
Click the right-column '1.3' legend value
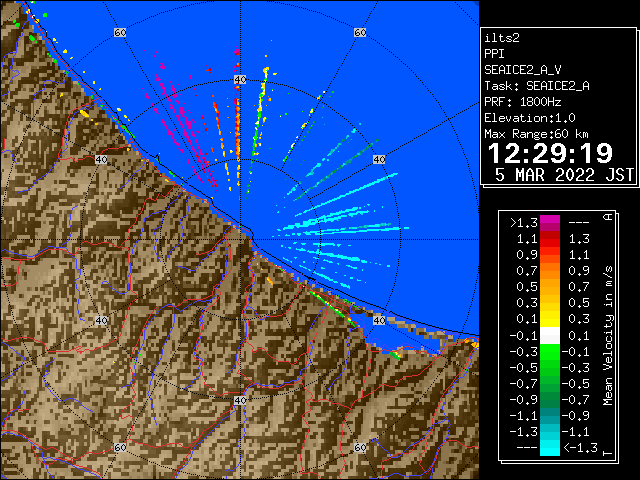[579, 239]
